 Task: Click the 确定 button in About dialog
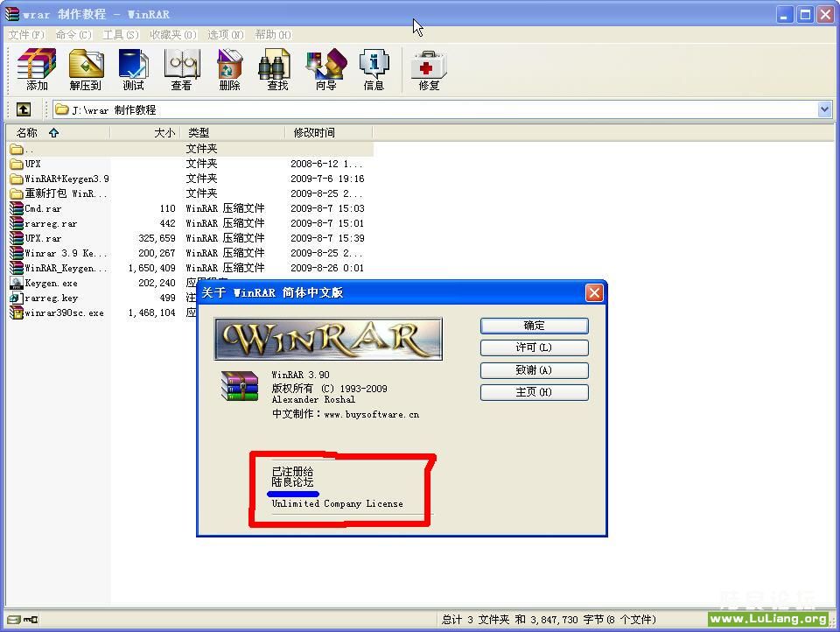[x=534, y=326]
